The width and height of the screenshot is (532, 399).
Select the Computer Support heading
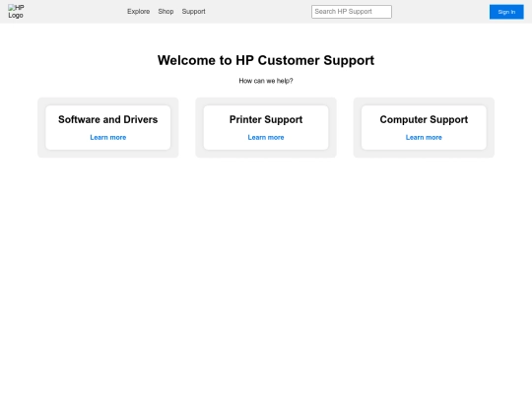click(x=424, y=119)
